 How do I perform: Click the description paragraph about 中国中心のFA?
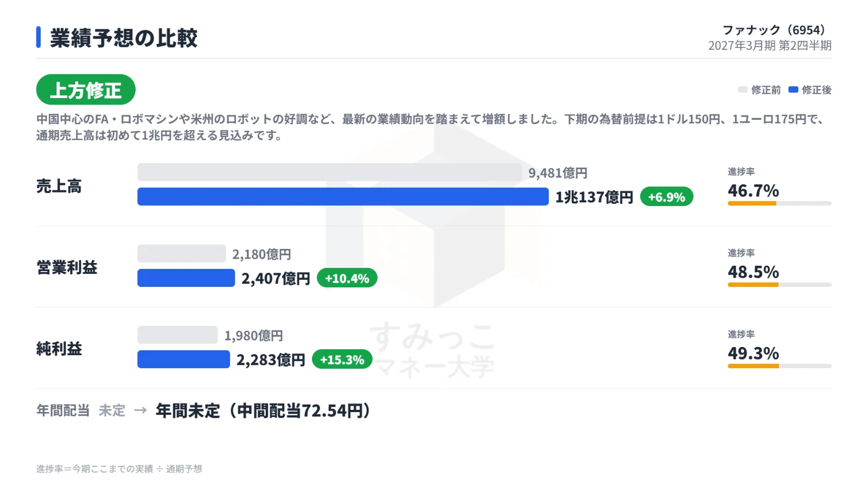(x=431, y=127)
